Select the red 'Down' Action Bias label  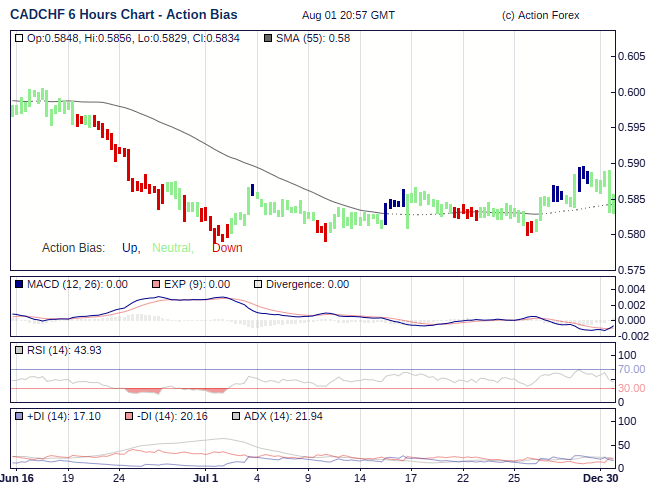pos(227,248)
